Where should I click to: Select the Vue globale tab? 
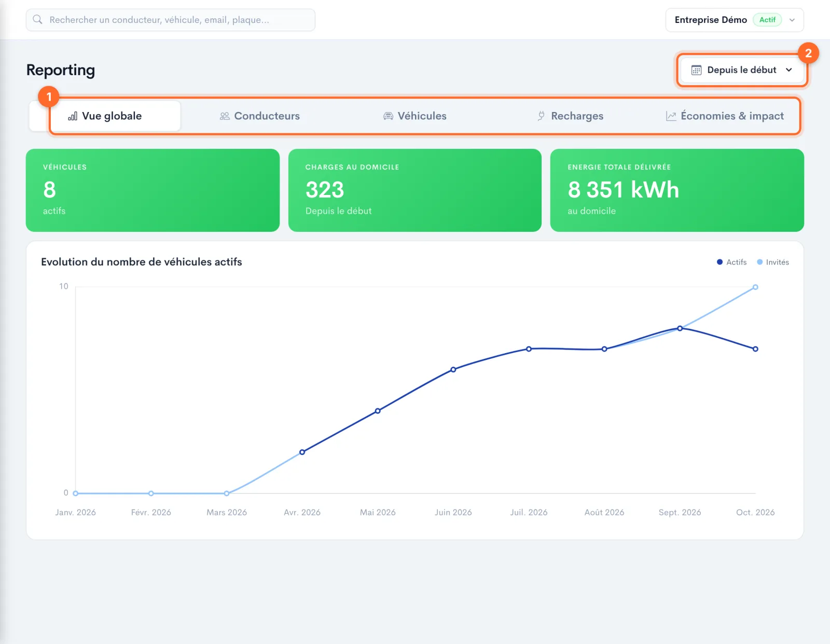pos(105,116)
